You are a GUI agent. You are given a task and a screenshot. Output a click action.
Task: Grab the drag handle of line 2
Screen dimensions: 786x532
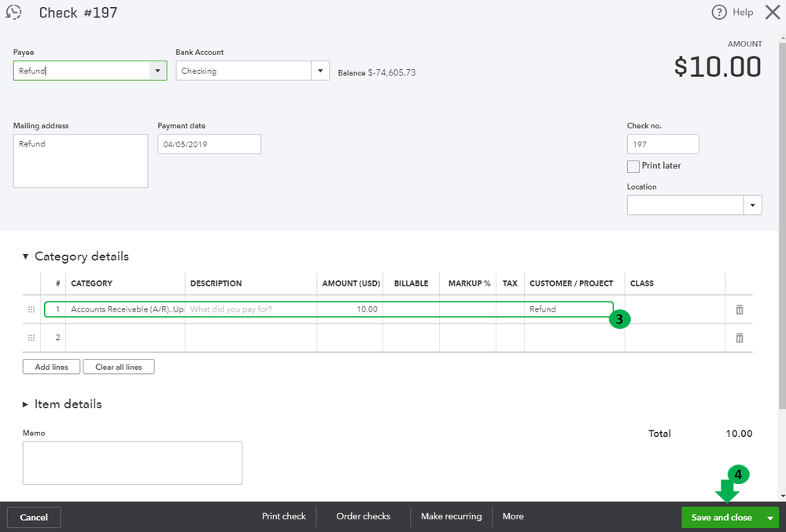click(x=31, y=338)
